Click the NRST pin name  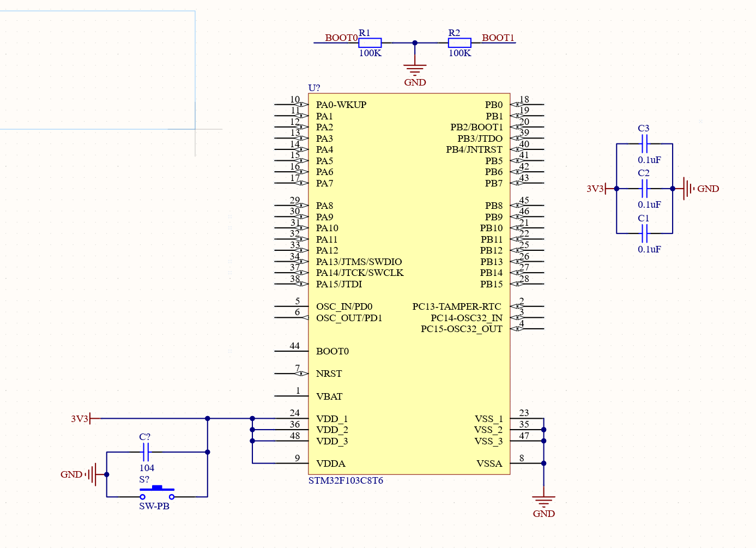pos(329,374)
